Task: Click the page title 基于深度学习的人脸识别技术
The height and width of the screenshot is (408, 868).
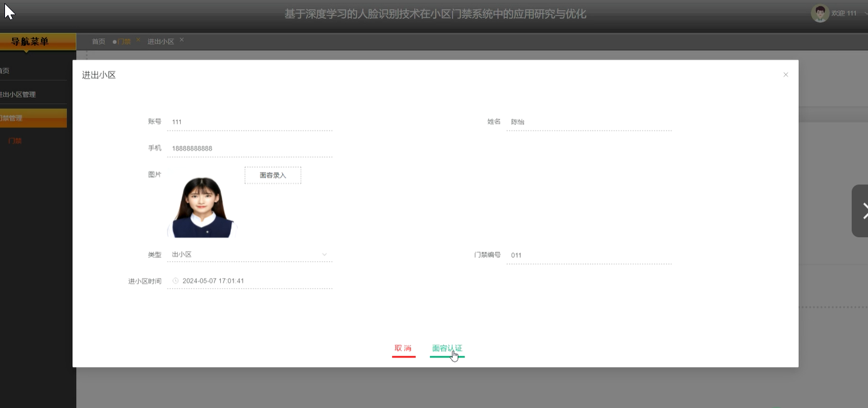Action: [436, 14]
